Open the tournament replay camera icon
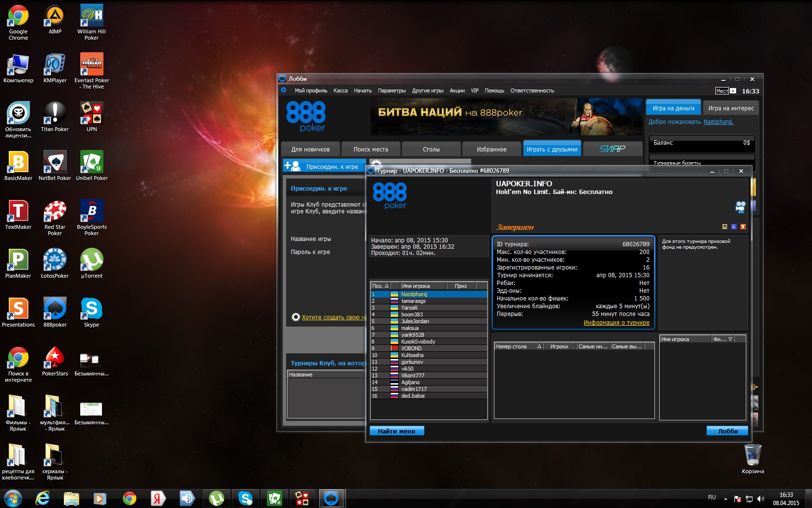Viewport: 812px width, 508px height. click(740, 207)
